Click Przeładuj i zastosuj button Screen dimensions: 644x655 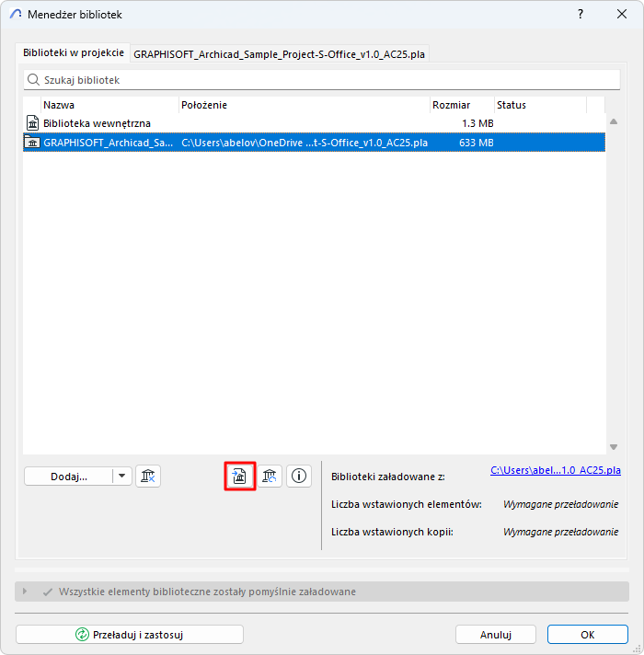coord(130,635)
